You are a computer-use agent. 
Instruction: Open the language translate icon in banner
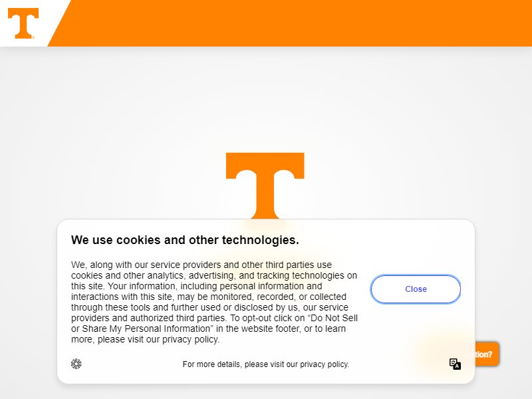[x=455, y=364]
